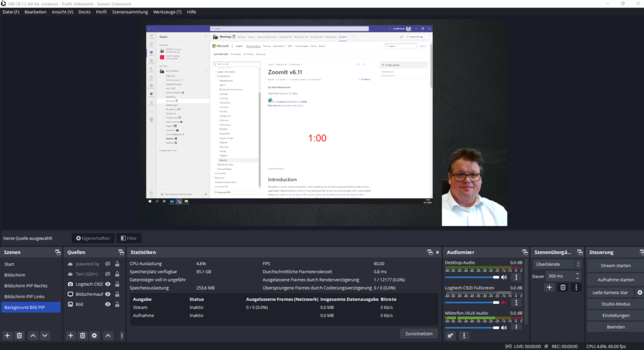Click the Aufnahme starten button
The width and height of the screenshot is (644, 350).
click(615, 279)
